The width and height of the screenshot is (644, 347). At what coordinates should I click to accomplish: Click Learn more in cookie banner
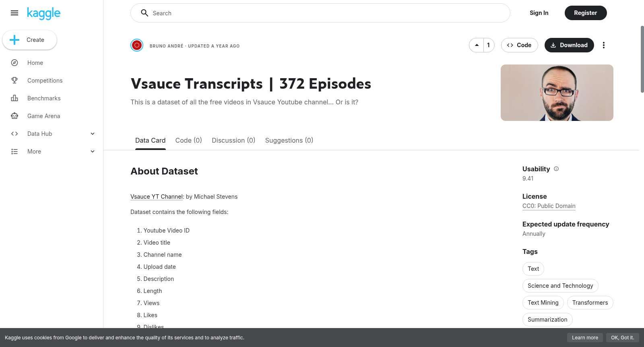[x=585, y=338]
